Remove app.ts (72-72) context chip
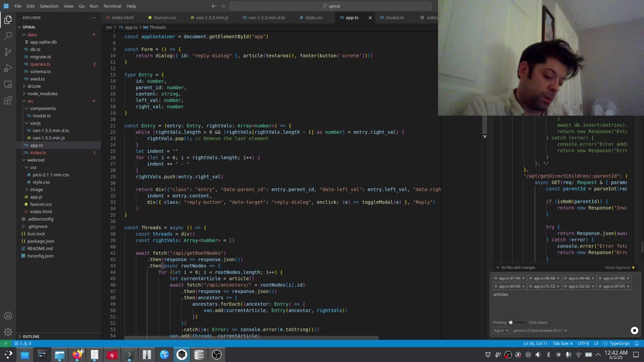 (558, 286)
